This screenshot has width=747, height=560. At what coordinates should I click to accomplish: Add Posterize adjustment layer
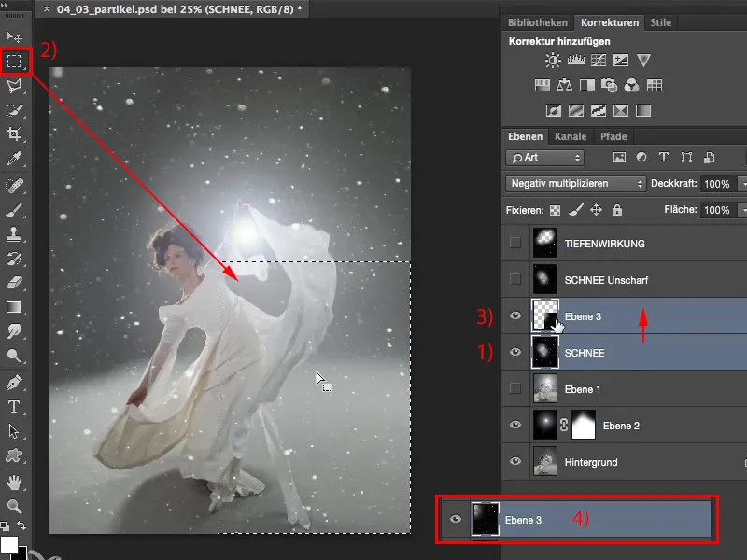pyautogui.click(x=576, y=111)
